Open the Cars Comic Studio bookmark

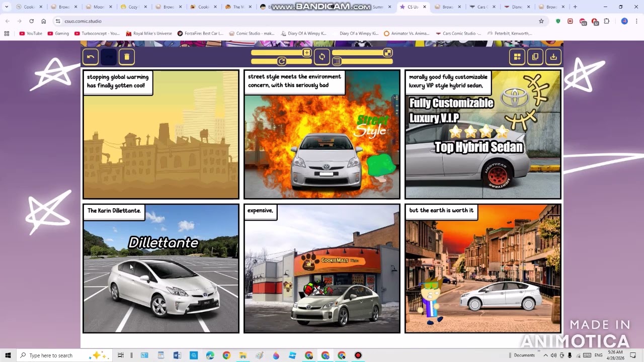coord(458,34)
